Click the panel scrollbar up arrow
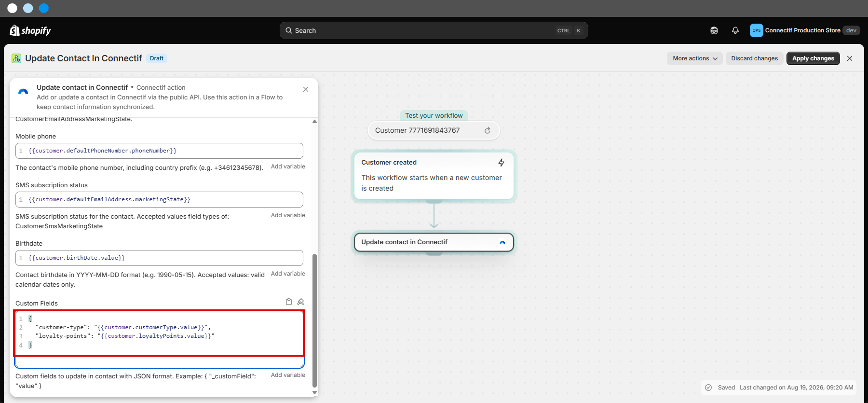 (x=315, y=122)
